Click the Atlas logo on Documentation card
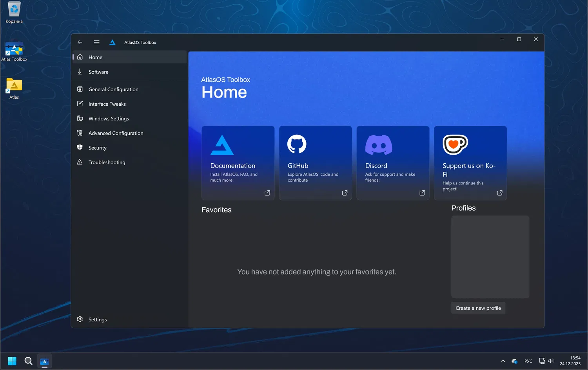The width and height of the screenshot is (588, 370). [222, 145]
